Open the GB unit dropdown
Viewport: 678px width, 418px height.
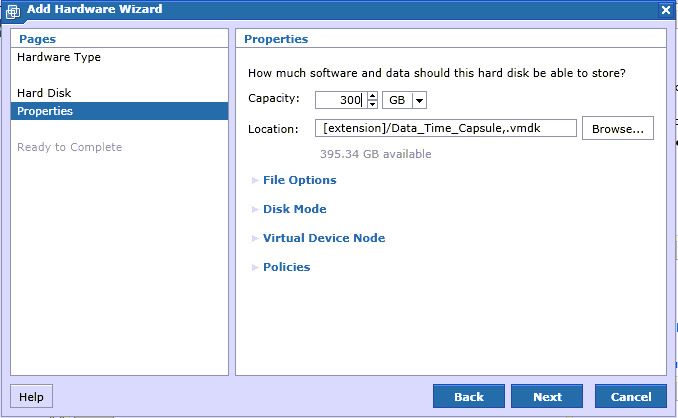404,100
